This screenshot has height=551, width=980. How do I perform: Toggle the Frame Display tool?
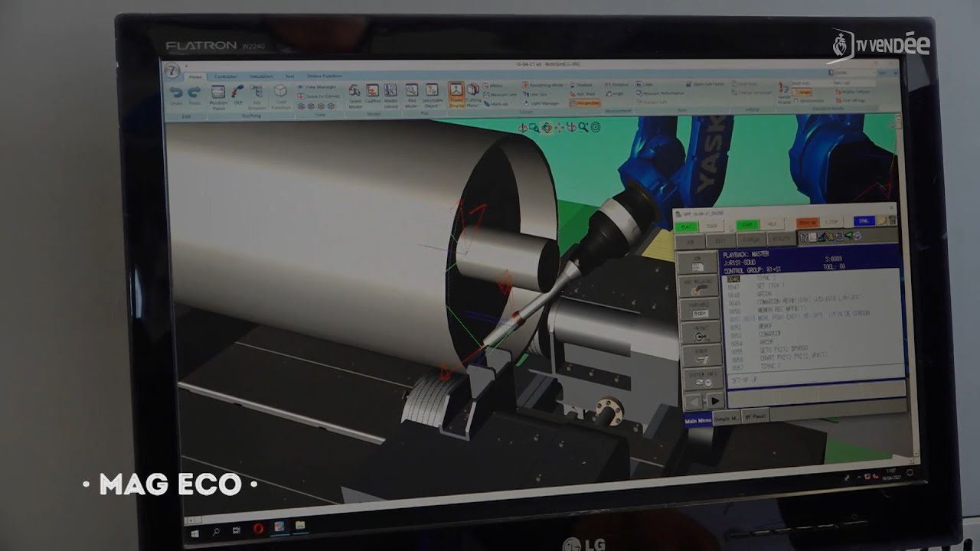456,91
